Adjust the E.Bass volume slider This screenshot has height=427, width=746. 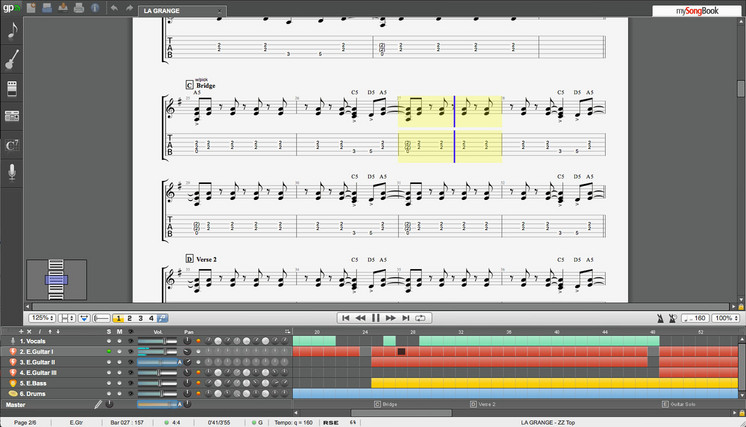(157, 383)
